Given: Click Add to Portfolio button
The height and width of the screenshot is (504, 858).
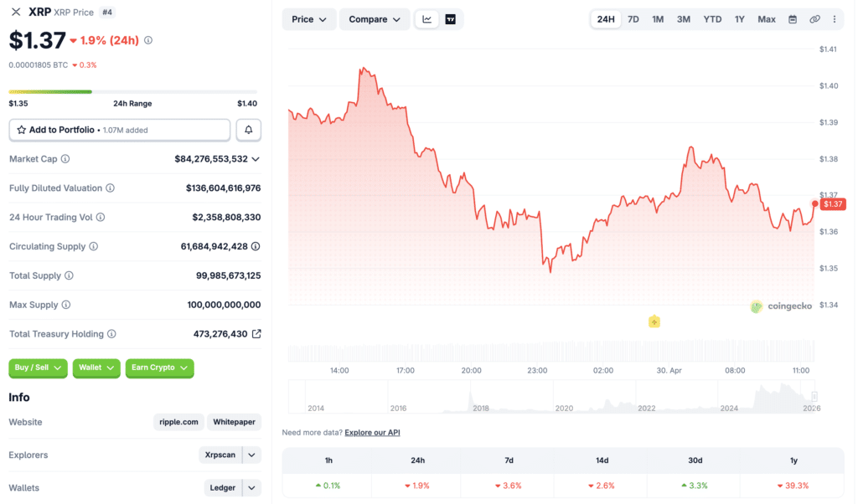Looking at the screenshot, I should point(119,130).
